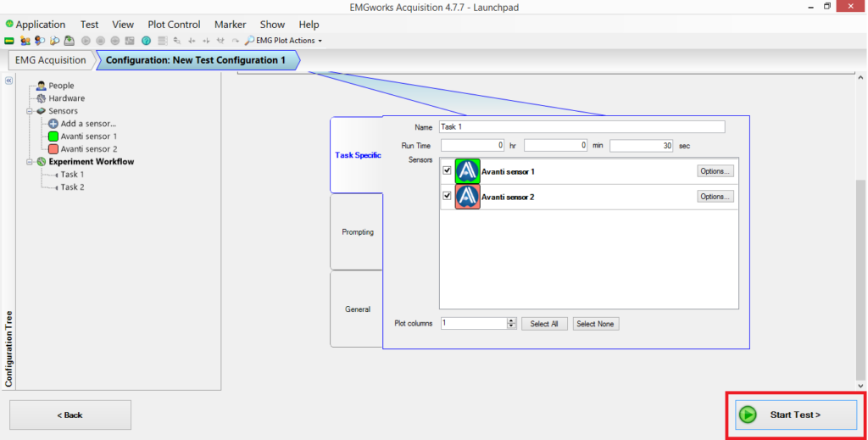Open the Help menu
The image size is (868, 440).
point(309,25)
